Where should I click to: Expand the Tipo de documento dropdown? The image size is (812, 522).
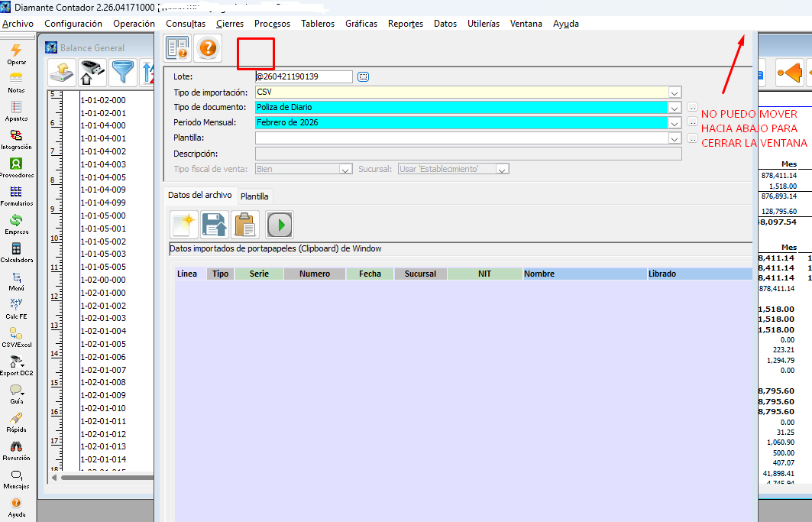coord(675,108)
